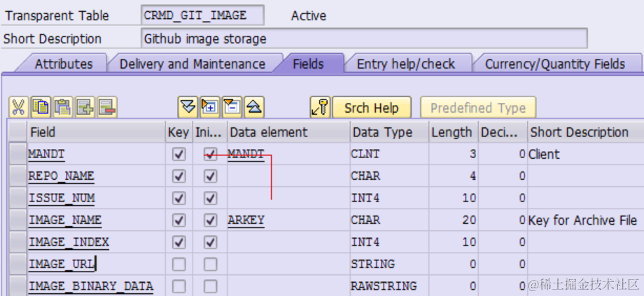Click the length value 20 cell
The image size is (644, 296).
[454, 220]
